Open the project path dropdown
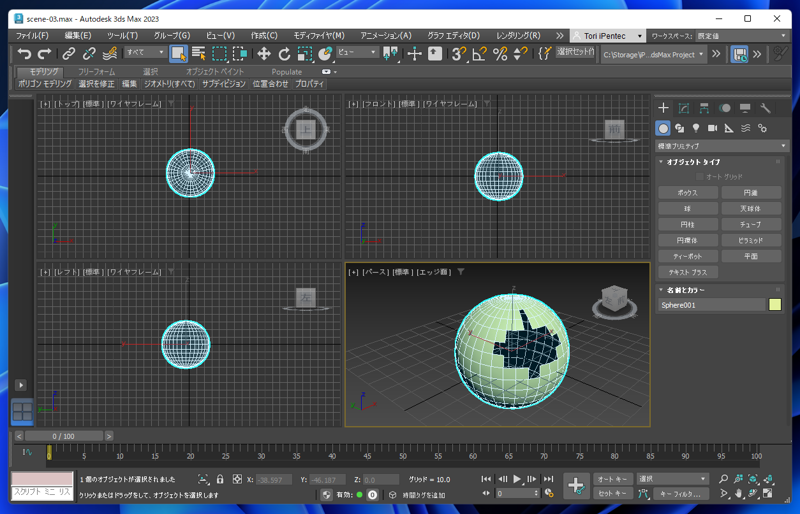 pyautogui.click(x=653, y=54)
